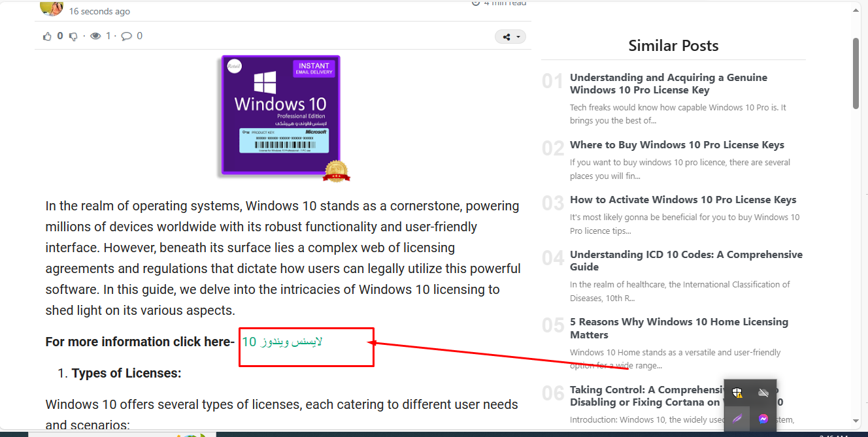The image size is (868, 437).
Task: Like the post with thumbs-up icon
Action: [47, 37]
